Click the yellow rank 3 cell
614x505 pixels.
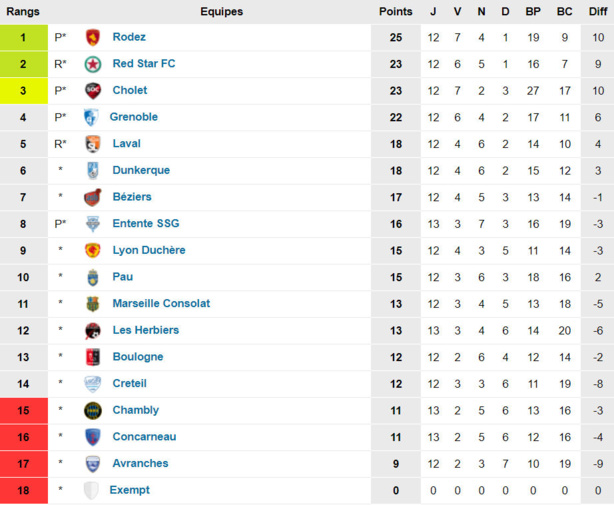[23, 90]
